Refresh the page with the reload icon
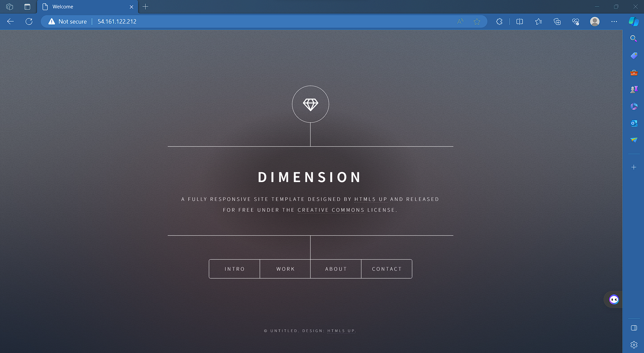The image size is (644, 353). pos(29,22)
